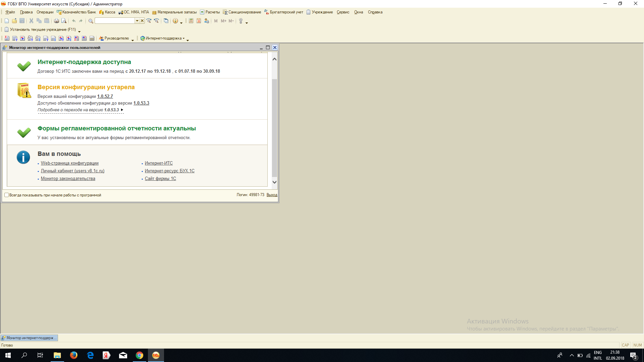Image resolution: width=644 pixels, height=362 pixels.
Task: Click the monitor's scroll down arrow
Action: click(x=274, y=182)
